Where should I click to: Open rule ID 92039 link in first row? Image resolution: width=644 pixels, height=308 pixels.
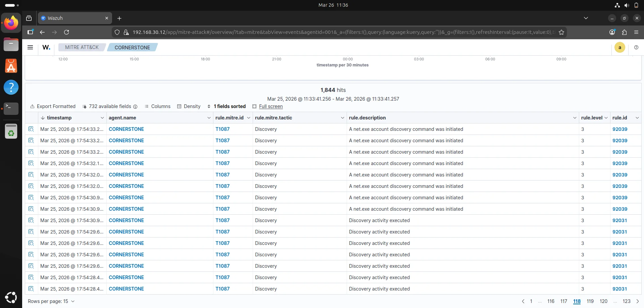[620, 129]
